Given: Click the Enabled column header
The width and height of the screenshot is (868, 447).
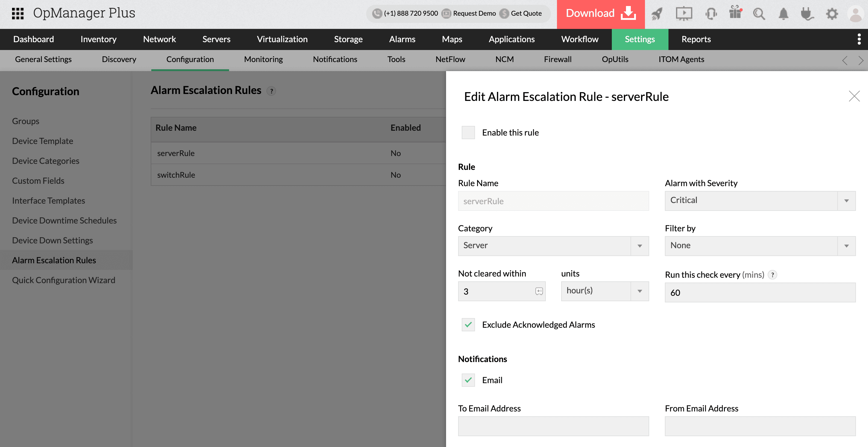Looking at the screenshot, I should pos(405,128).
